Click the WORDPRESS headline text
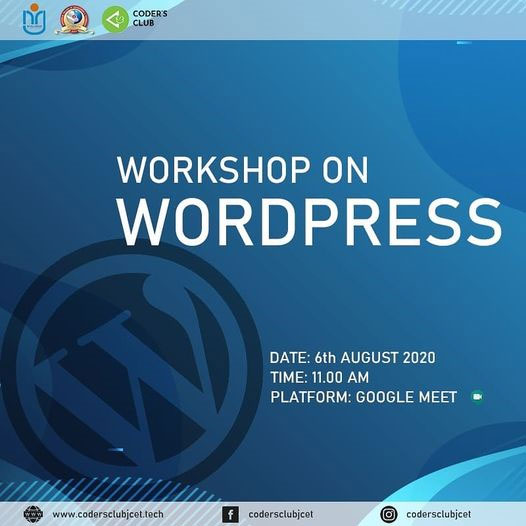The height and width of the screenshot is (526, 526). click(x=311, y=222)
